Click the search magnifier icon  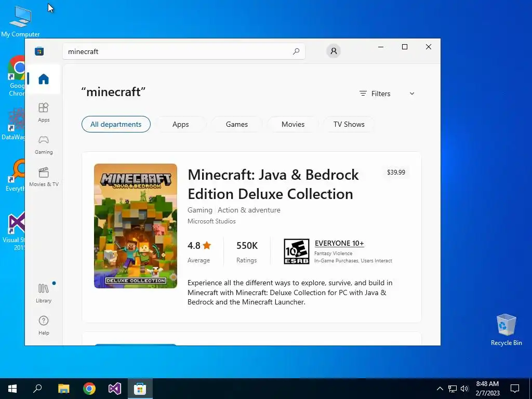296,51
